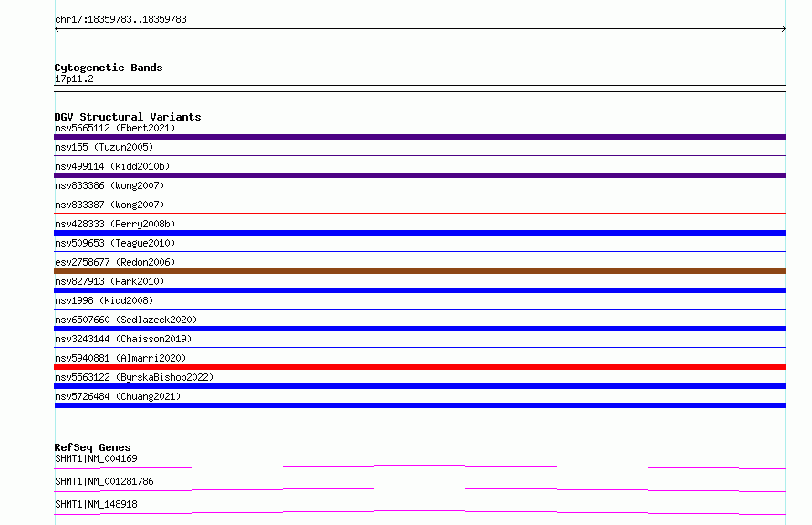Viewport: 812px width, 525px height.
Task: Select variant nsv5726484 (Chuang2021)
Action: 118,396
